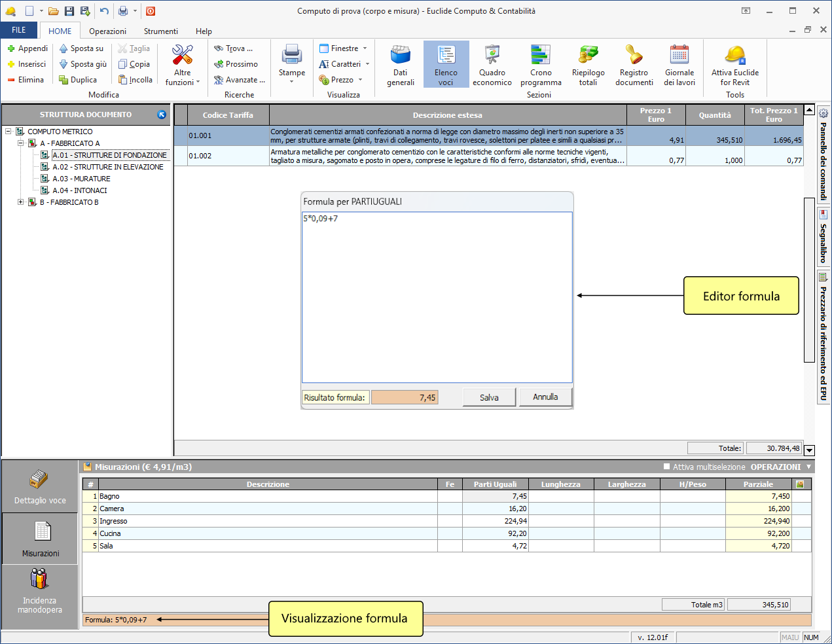832x644 pixels.
Task: Click Attiva Euclide for Revit
Action: tap(734, 64)
